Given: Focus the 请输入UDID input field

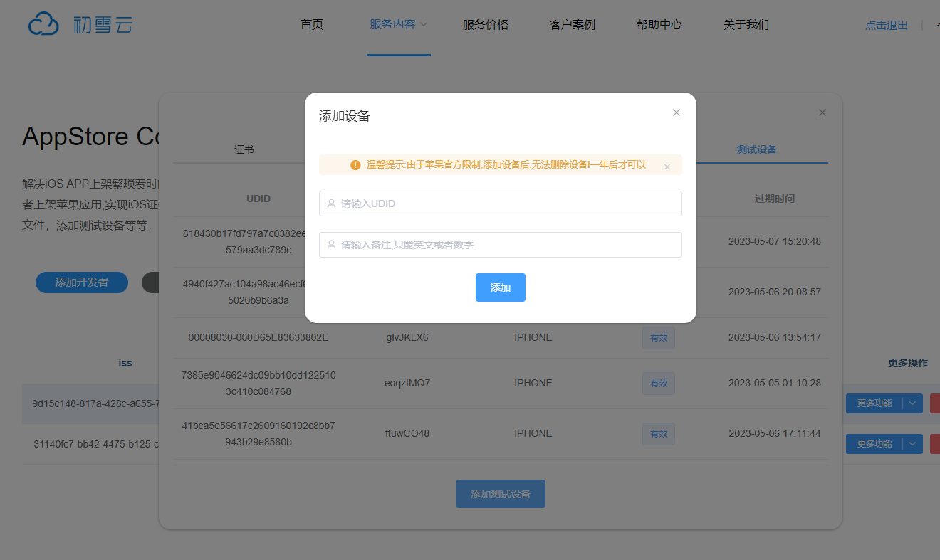Looking at the screenshot, I should click(x=501, y=204).
